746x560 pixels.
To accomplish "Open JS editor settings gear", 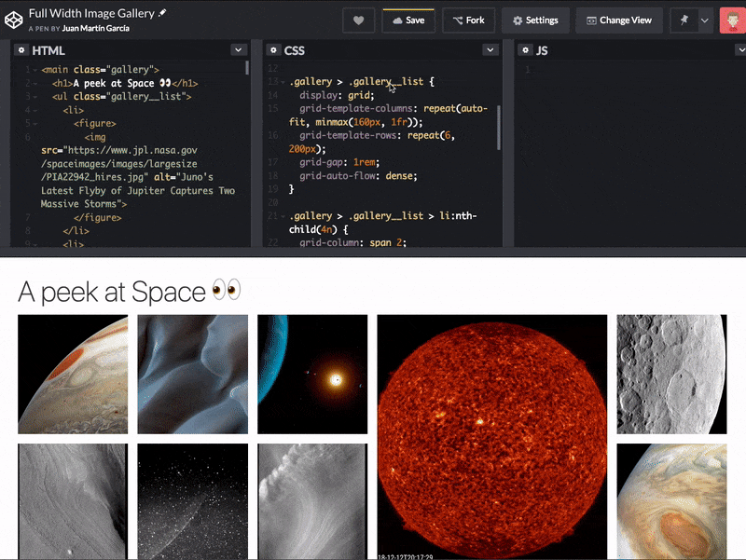I will pyautogui.click(x=525, y=50).
